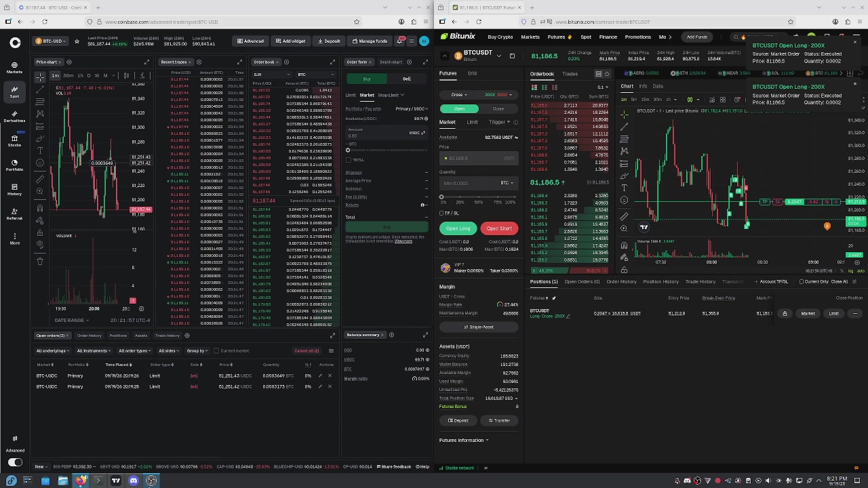Favorite BTC-USD with the star icon
Screen dimensions: 868x488
pyautogui.click(x=77, y=41)
